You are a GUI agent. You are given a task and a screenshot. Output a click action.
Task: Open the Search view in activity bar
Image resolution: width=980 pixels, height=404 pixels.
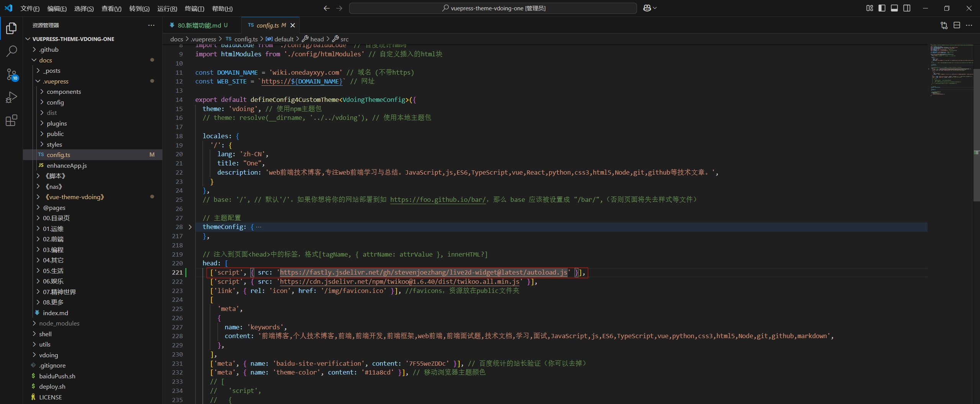click(x=11, y=51)
